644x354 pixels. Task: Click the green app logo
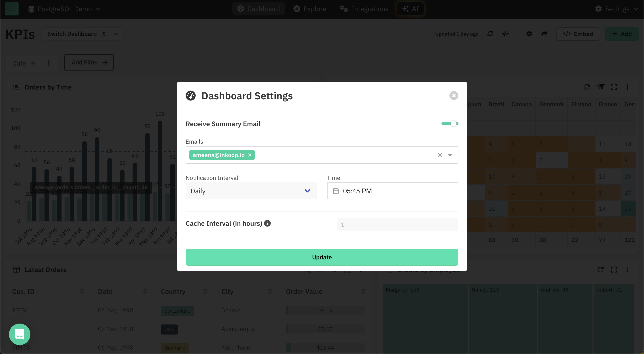12,9
